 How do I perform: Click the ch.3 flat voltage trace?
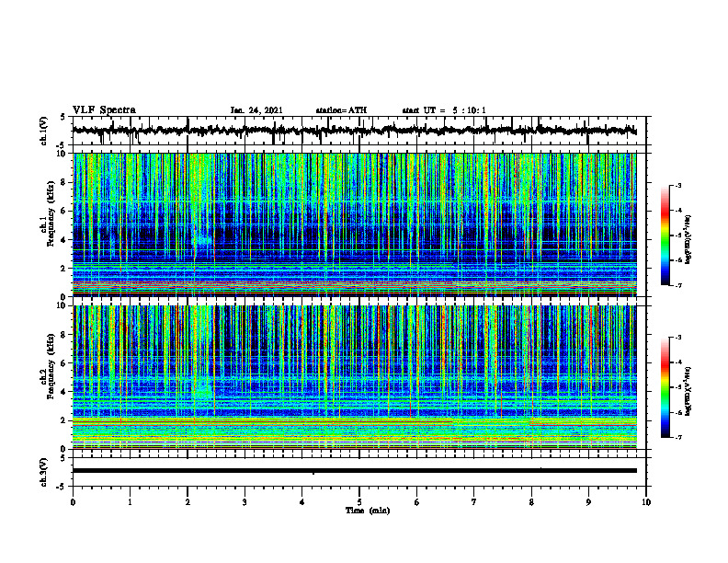tap(354, 471)
